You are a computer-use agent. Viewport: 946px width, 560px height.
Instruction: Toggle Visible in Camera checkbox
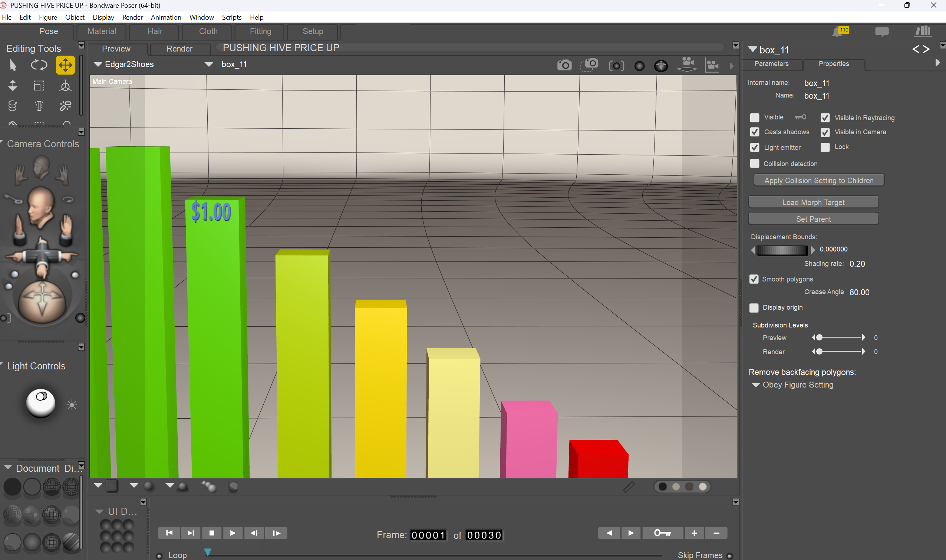point(825,132)
